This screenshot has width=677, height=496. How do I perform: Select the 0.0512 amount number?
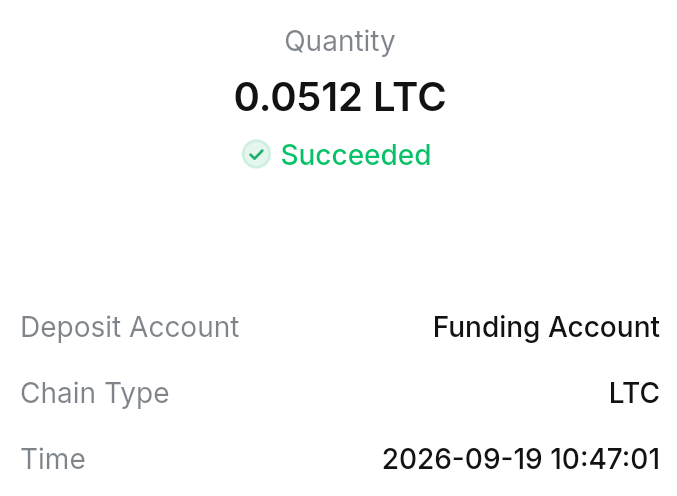coord(298,97)
